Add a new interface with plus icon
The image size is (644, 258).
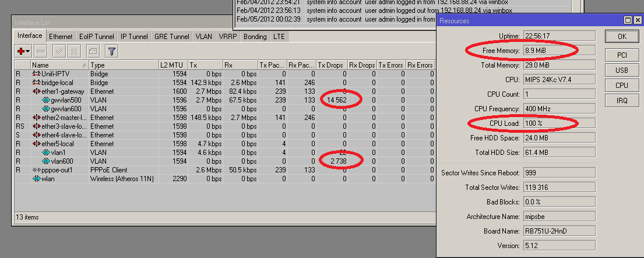[20, 51]
